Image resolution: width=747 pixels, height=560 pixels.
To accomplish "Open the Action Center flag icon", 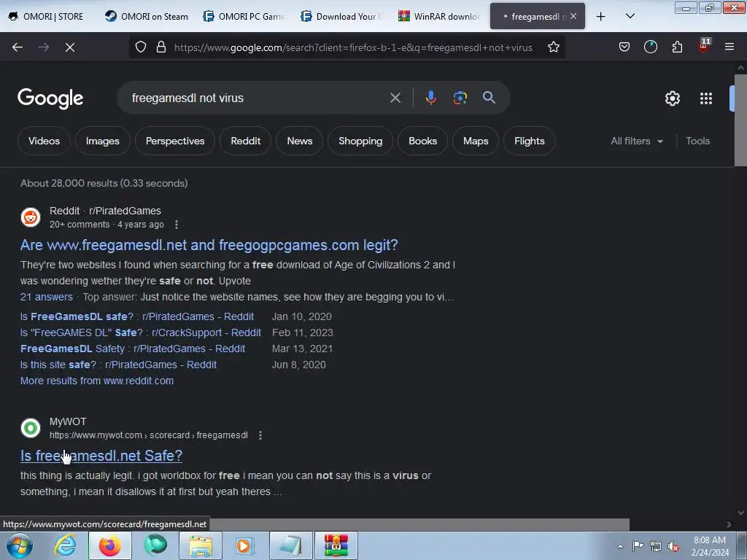I will pos(638,546).
